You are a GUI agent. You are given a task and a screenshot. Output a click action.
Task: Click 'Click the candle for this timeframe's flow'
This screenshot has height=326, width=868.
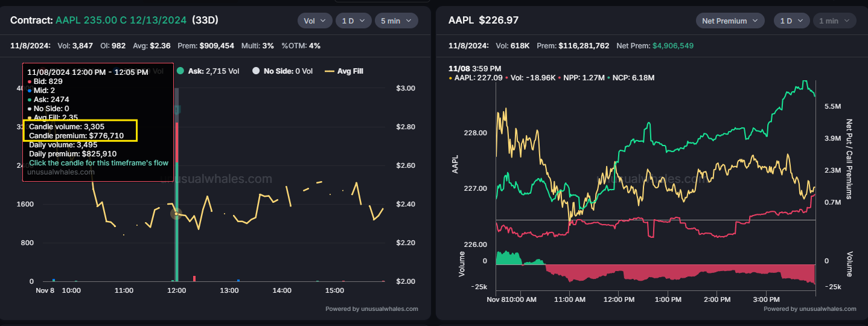[99, 163]
